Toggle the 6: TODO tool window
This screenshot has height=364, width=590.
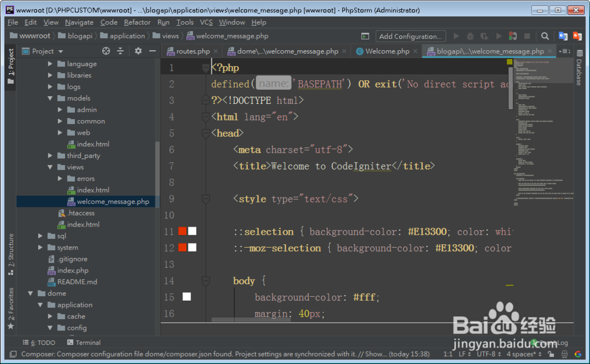(39, 343)
